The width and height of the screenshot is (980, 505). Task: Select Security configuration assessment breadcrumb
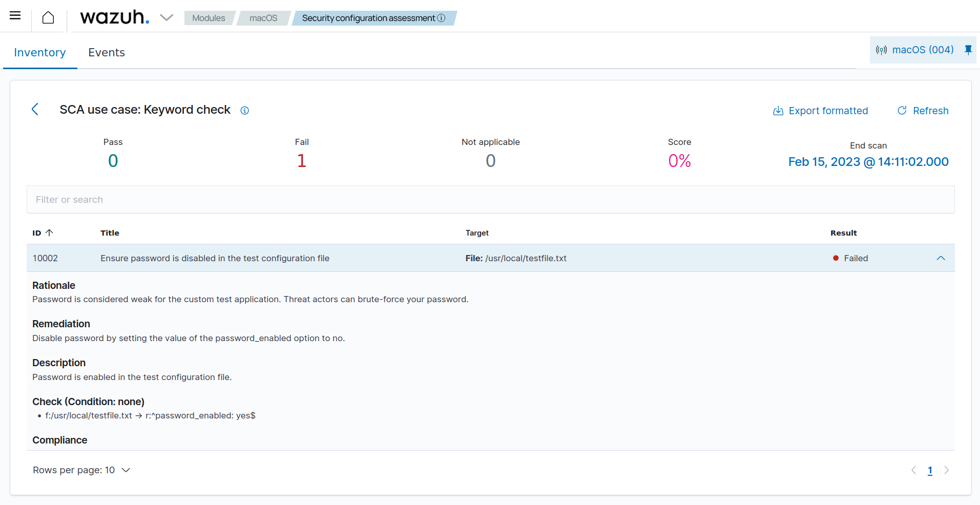click(x=368, y=18)
